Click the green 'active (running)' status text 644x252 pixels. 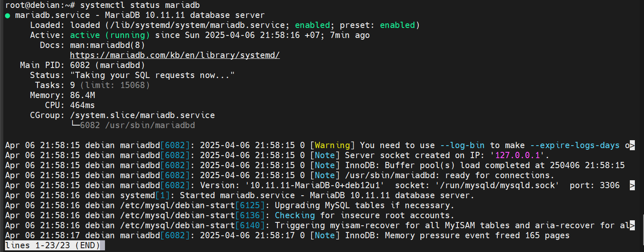coord(110,35)
